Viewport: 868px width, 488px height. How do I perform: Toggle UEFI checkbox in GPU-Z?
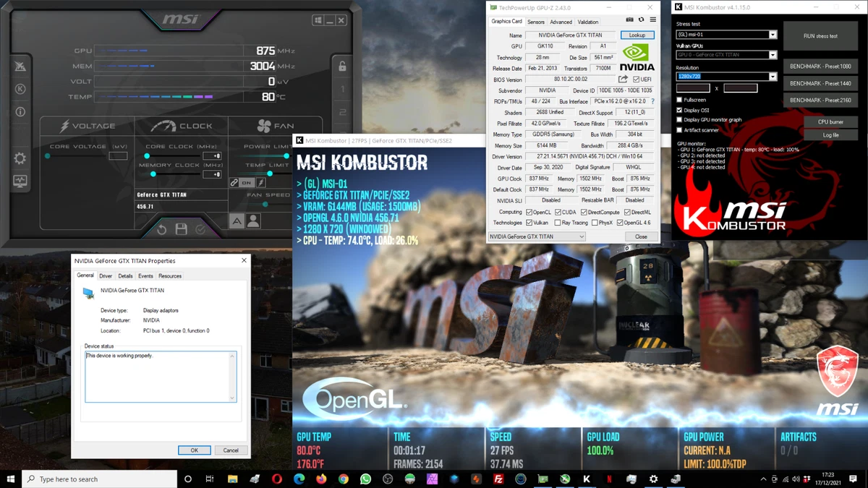click(x=636, y=80)
